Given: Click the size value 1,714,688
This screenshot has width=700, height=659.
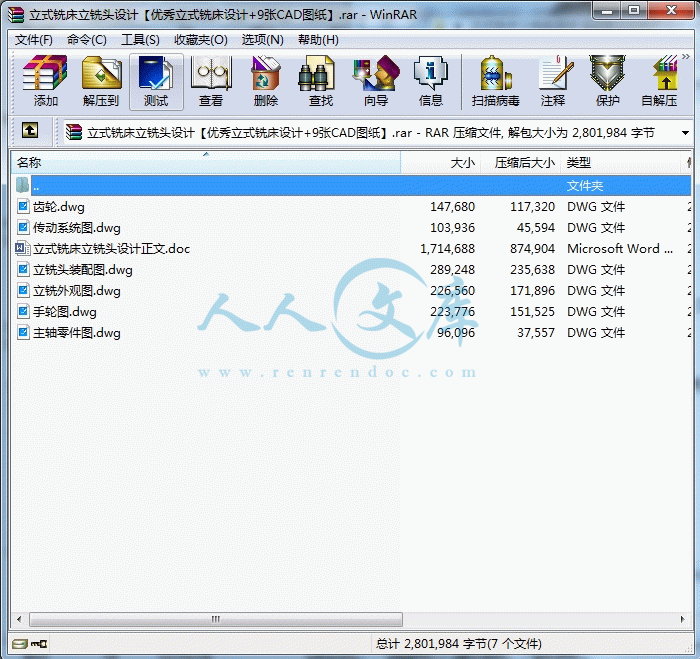Looking at the screenshot, I should (x=447, y=249).
